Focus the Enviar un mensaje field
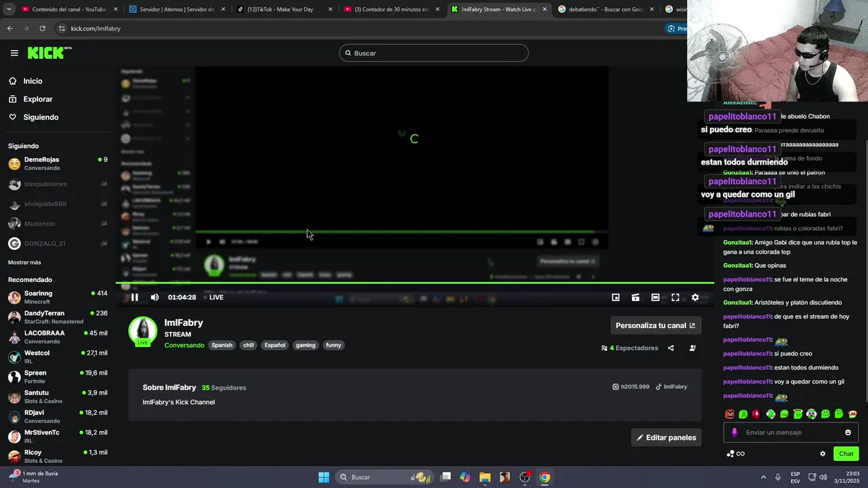868x488 pixels. 791,432
